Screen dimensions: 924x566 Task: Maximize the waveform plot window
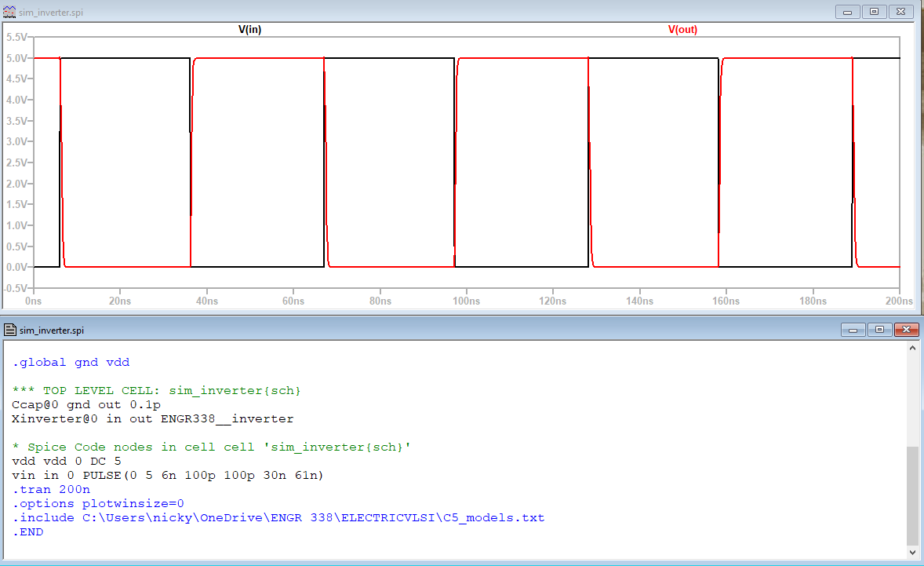[874, 12]
